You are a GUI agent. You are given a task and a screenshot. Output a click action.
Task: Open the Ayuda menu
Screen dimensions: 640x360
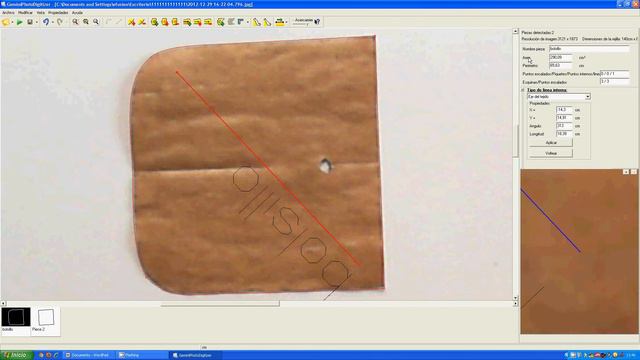[x=77, y=13]
